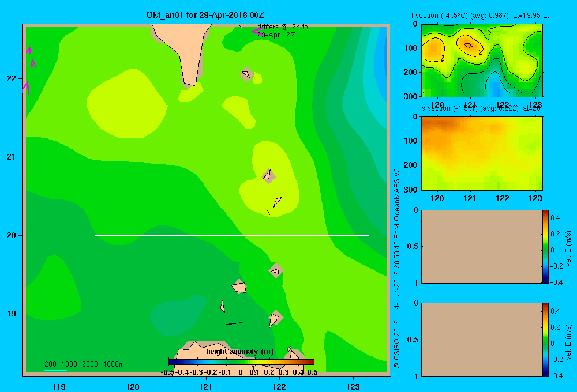
Task: Click the "0.5" tick on height anomaly scale
Action: coord(312,372)
